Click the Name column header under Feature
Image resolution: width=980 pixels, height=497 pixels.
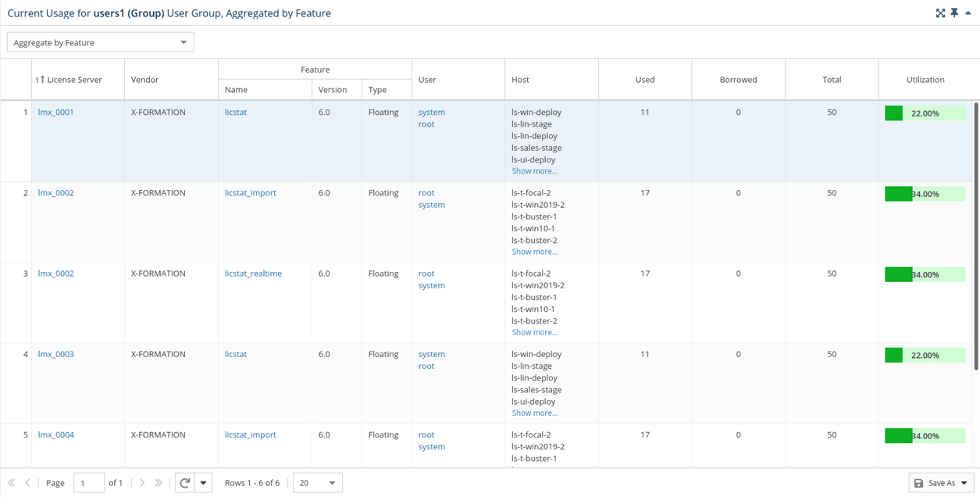(265, 90)
